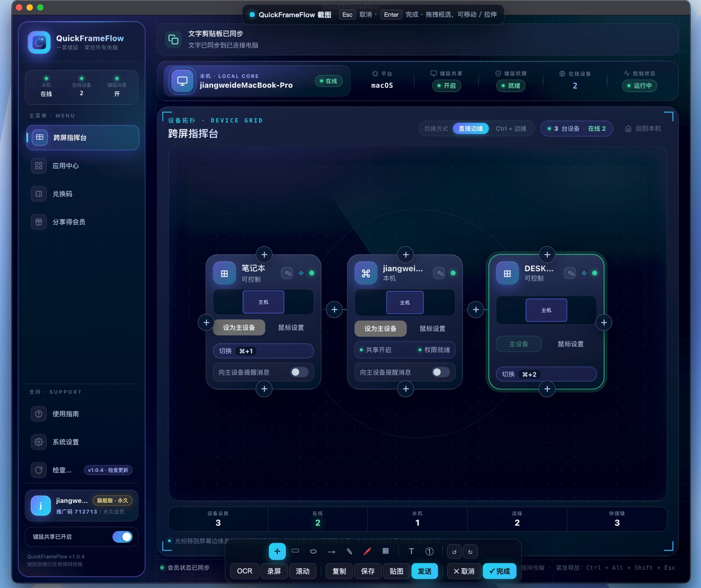Open 兑换码 menu item
The width and height of the screenshot is (701, 588).
tap(83, 194)
